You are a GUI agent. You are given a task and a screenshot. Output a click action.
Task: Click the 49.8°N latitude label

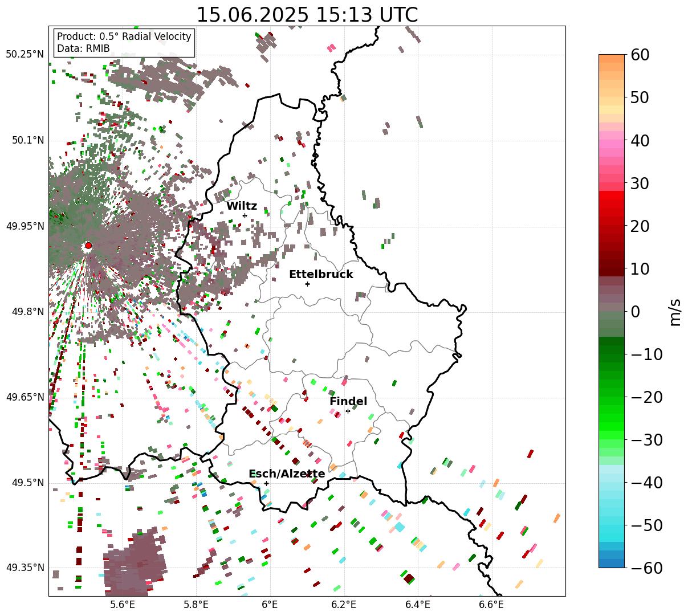(x=27, y=312)
